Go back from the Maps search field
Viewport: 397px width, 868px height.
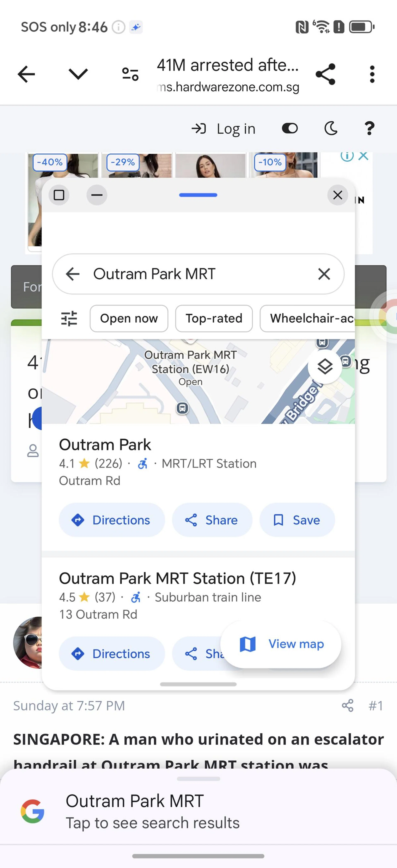click(73, 274)
